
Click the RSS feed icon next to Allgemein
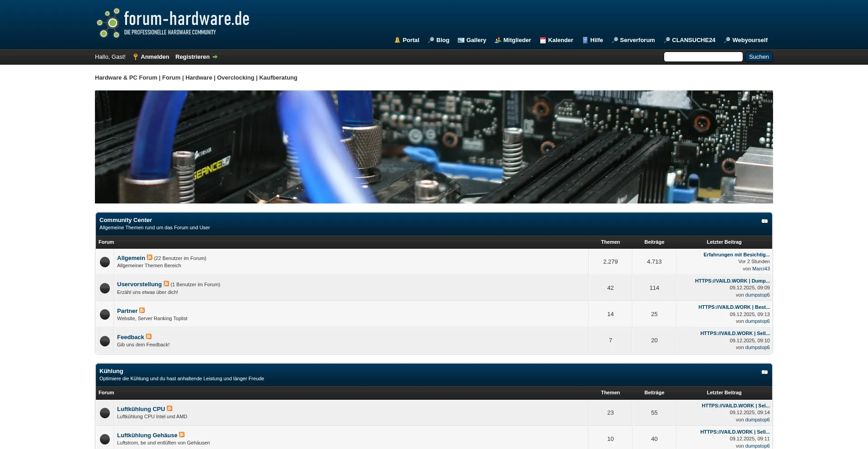click(150, 257)
